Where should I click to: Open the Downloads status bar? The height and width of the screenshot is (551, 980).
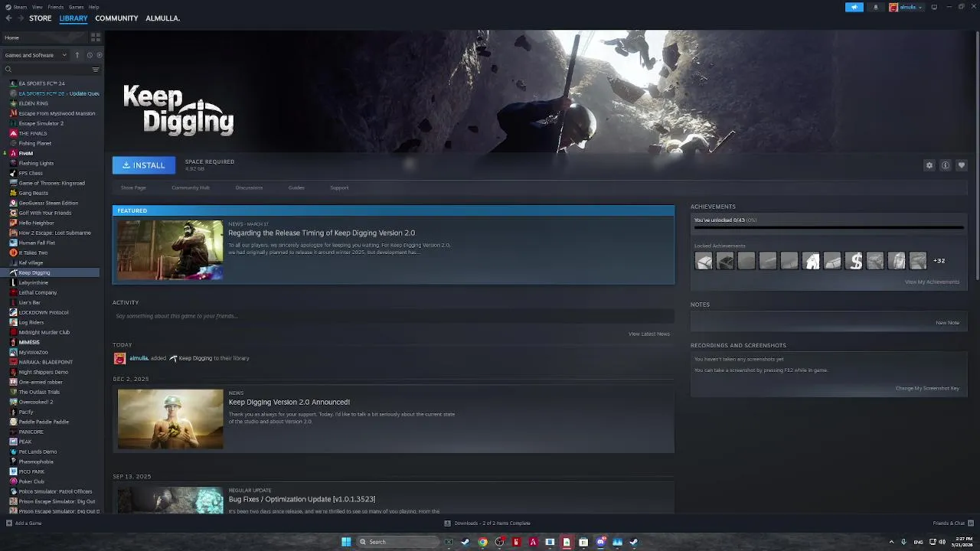click(488, 523)
